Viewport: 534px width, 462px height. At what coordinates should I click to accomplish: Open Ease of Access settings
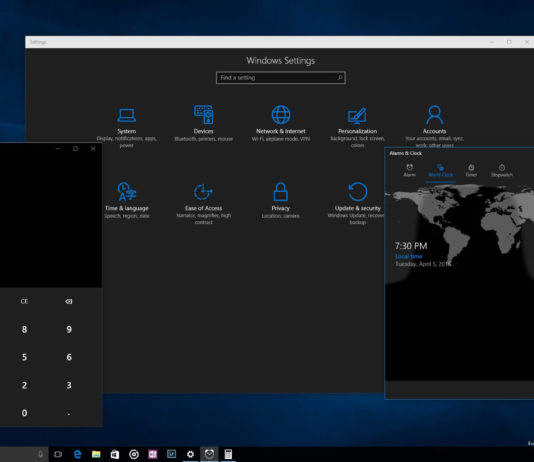point(203,204)
